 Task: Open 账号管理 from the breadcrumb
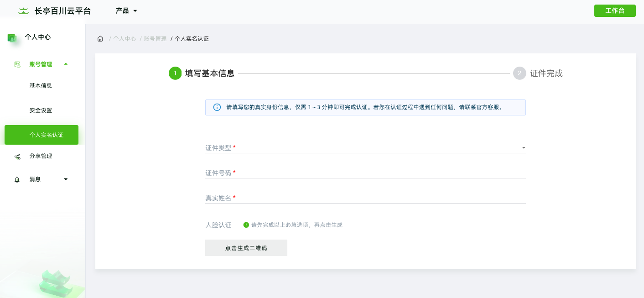click(x=155, y=39)
